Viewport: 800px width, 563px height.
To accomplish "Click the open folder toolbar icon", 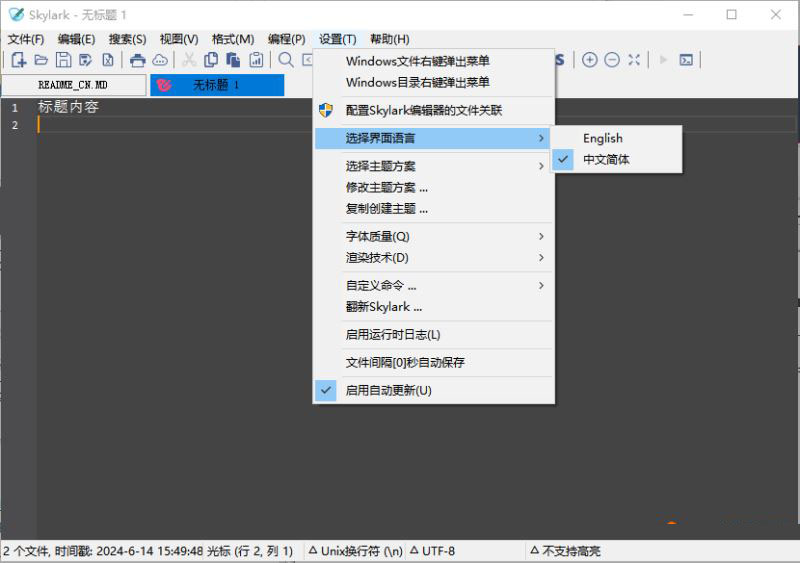I will pos(41,60).
